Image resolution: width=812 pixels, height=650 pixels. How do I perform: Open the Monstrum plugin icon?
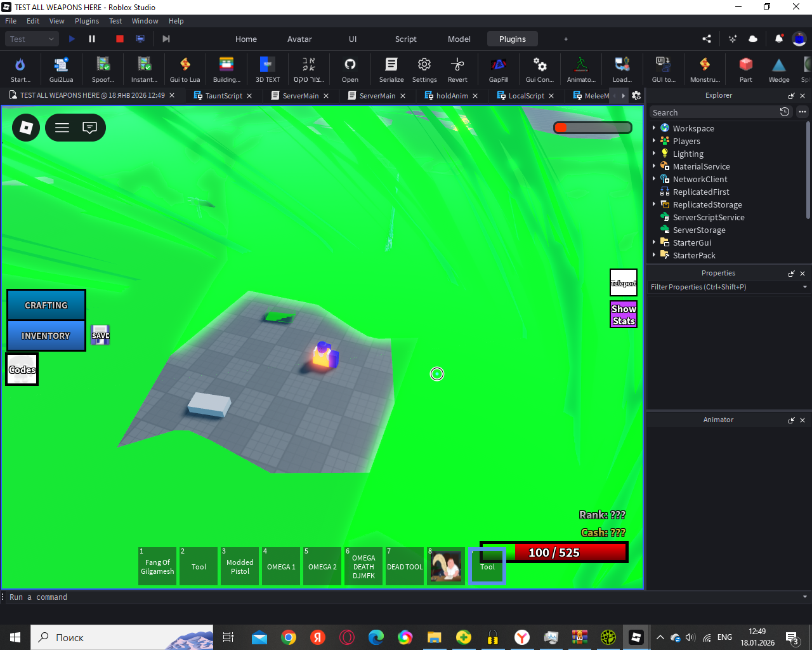coord(705,69)
